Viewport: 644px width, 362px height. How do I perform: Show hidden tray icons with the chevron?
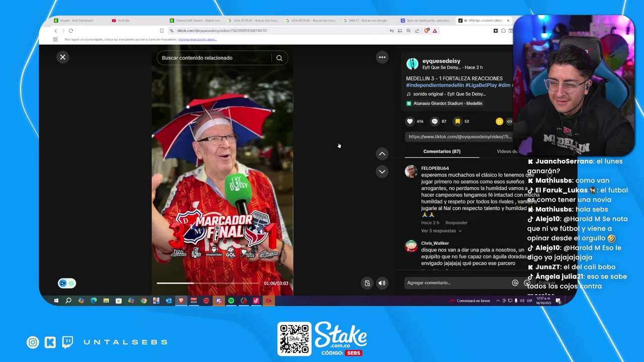click(498, 301)
